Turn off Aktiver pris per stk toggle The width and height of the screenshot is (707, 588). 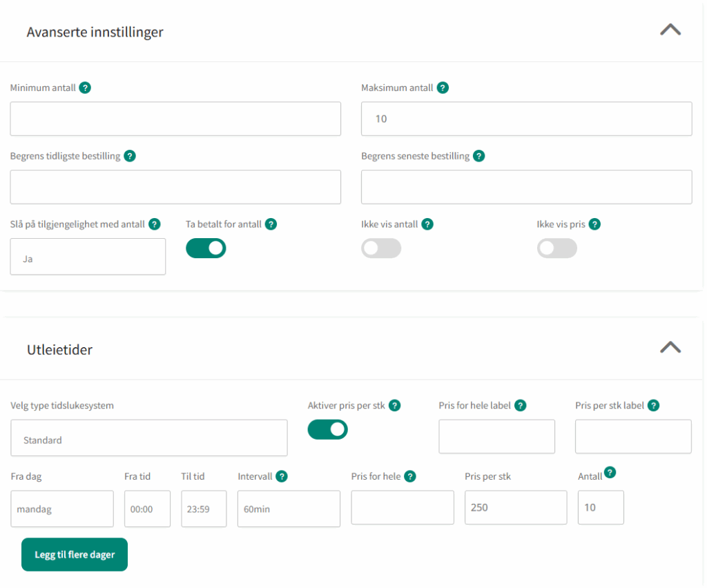pos(327,429)
